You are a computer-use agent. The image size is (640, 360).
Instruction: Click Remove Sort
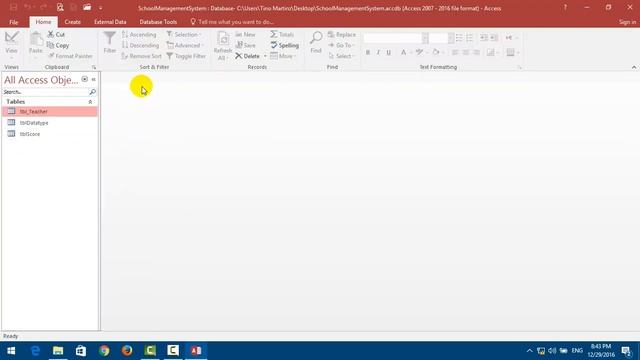[x=142, y=56]
